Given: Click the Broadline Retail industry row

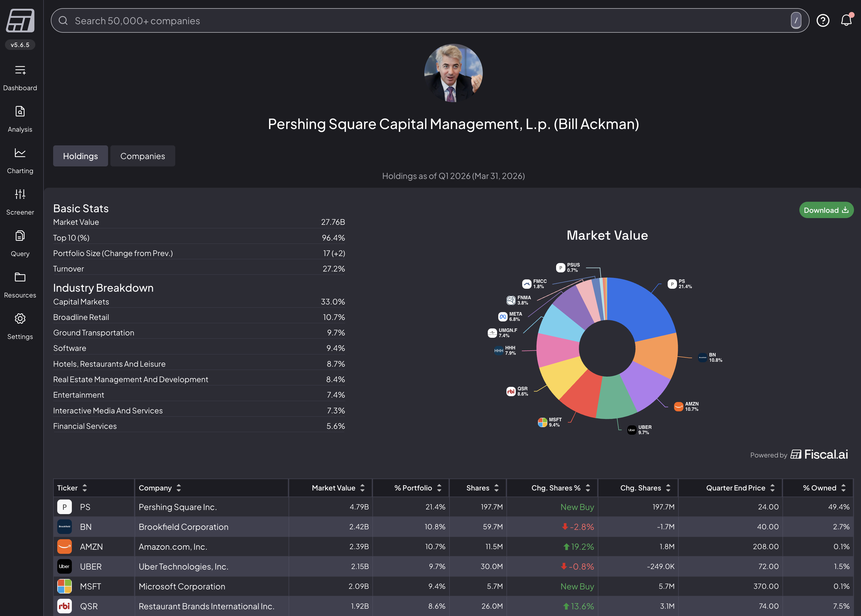Looking at the screenshot, I should 199,317.
